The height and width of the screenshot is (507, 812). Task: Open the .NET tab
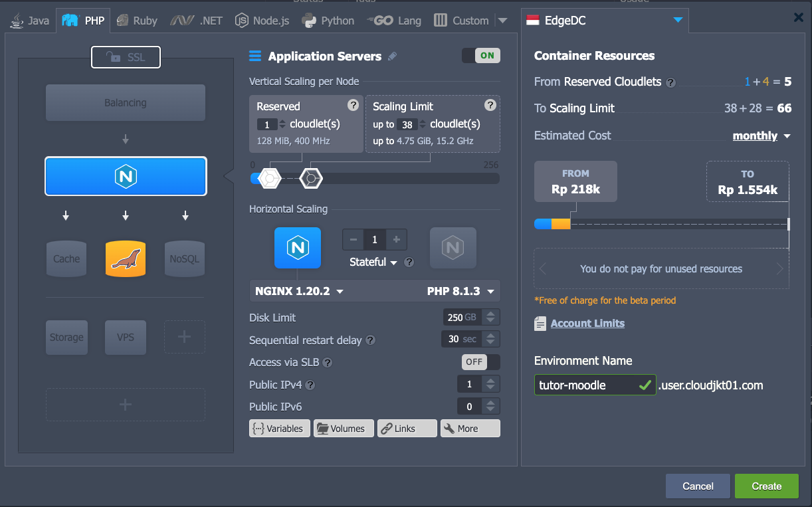point(196,21)
